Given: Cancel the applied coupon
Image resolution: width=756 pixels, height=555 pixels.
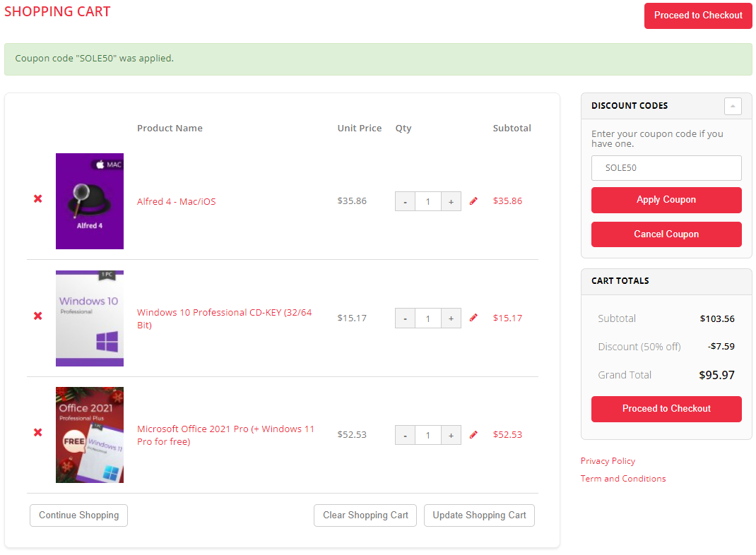Looking at the screenshot, I should (x=666, y=234).
